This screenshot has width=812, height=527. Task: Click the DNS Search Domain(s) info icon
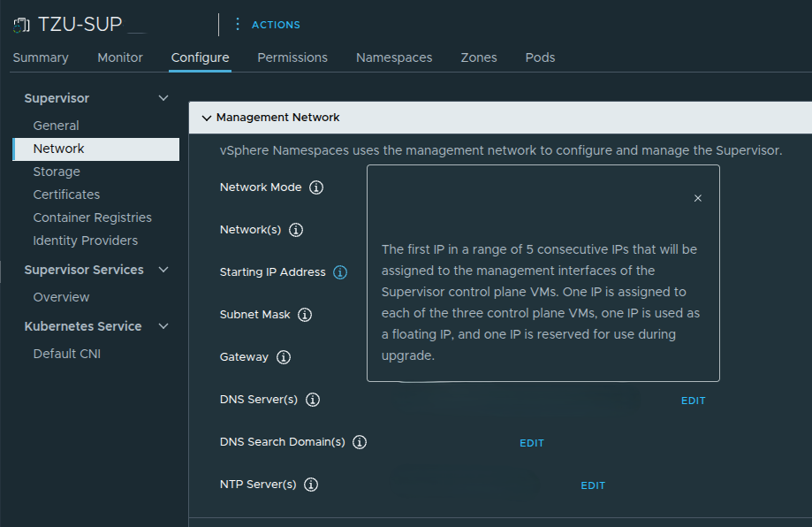(x=360, y=442)
